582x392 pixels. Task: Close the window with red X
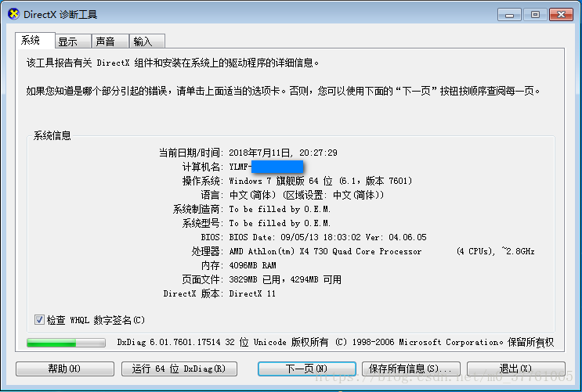[x=561, y=15]
